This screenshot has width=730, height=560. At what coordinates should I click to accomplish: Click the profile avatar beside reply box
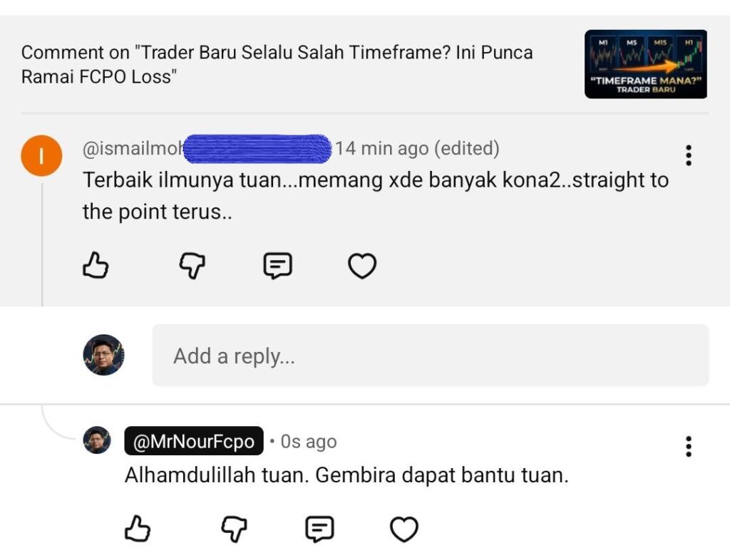tap(103, 355)
